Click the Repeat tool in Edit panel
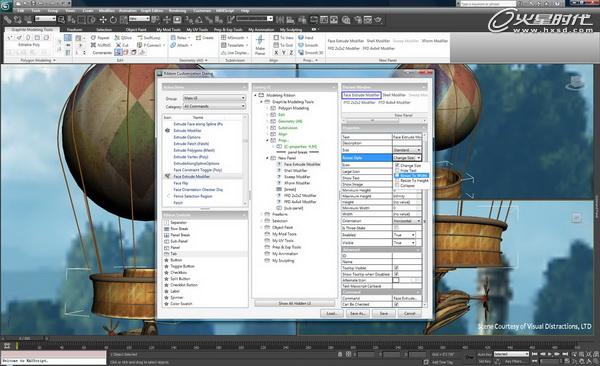 (100, 38)
